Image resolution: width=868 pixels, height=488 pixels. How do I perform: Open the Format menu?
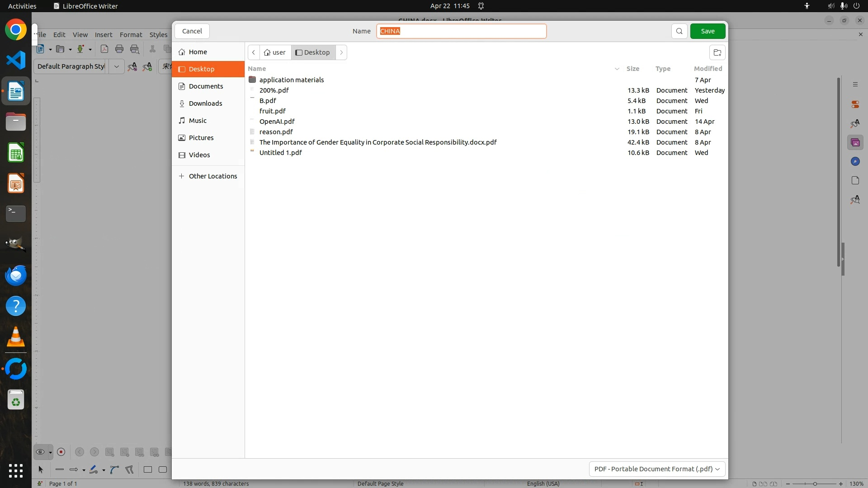point(131,35)
